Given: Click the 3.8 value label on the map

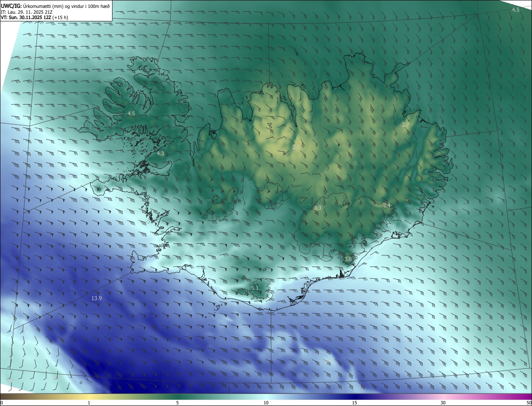Looking at the screenshot, I should point(348,259).
